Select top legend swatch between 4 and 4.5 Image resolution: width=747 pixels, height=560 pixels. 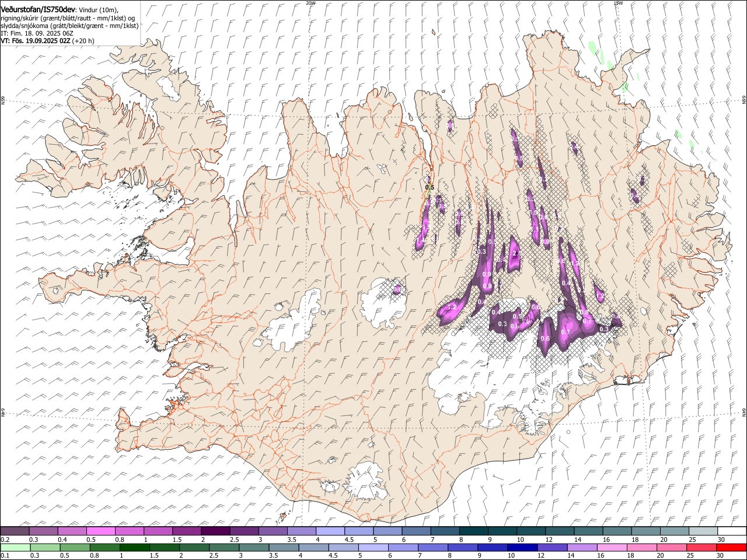pos(329,531)
